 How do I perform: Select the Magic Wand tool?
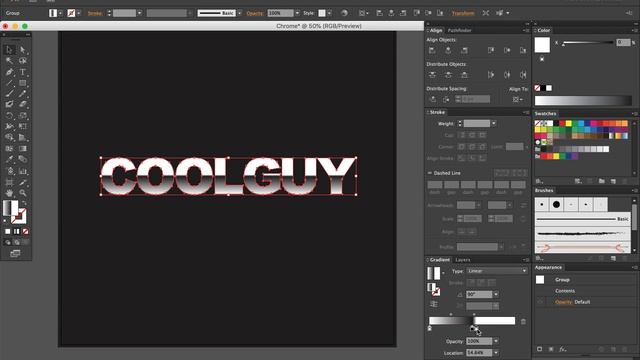[x=9, y=60]
